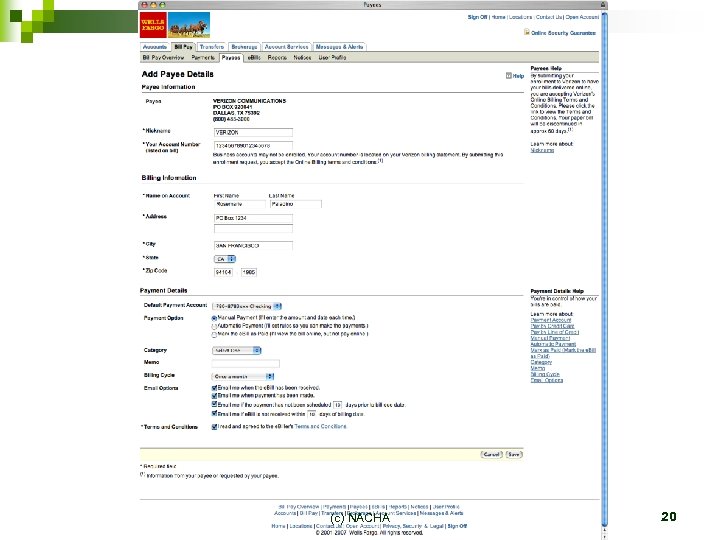Select the Manual Payment radio option

pos(214,318)
